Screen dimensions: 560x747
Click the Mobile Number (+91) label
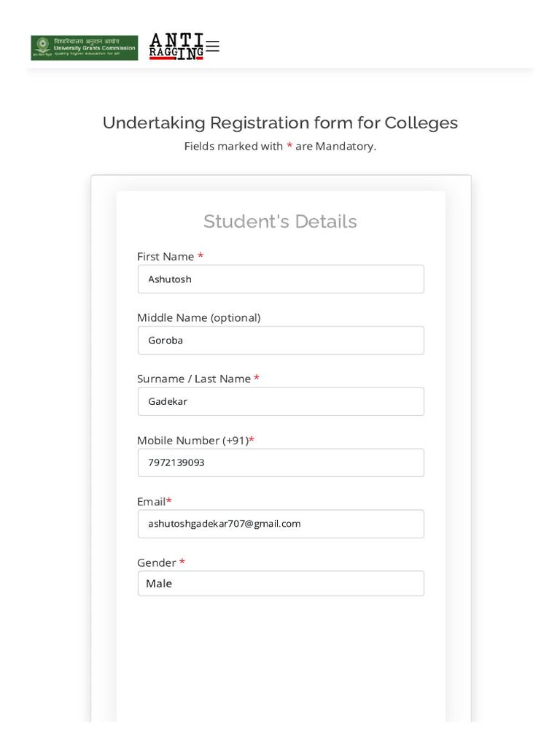[x=192, y=440]
